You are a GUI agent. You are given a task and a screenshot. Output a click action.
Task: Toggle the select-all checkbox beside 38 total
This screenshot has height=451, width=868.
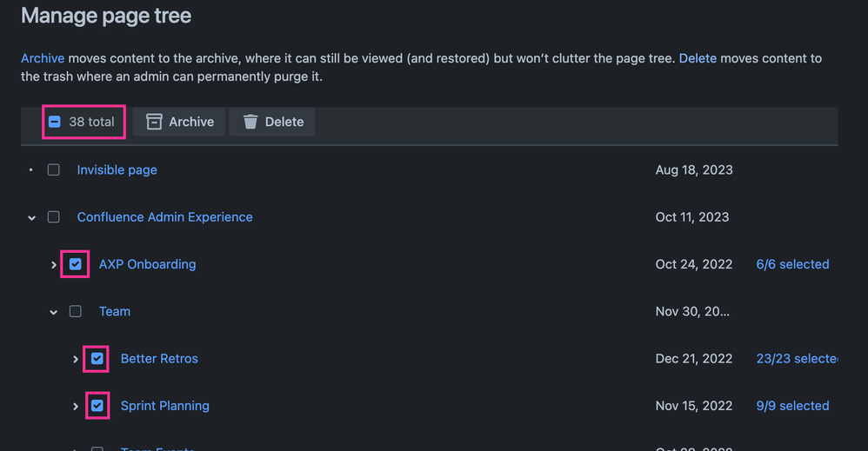point(55,122)
